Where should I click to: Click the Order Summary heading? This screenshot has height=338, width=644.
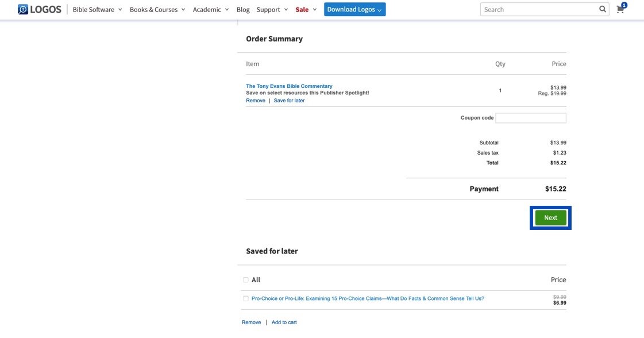(275, 39)
